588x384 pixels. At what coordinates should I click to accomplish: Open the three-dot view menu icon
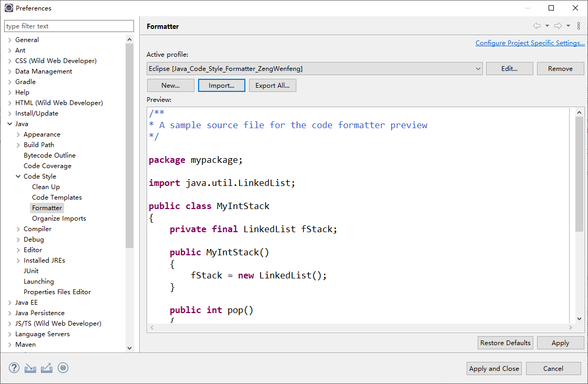coord(579,26)
